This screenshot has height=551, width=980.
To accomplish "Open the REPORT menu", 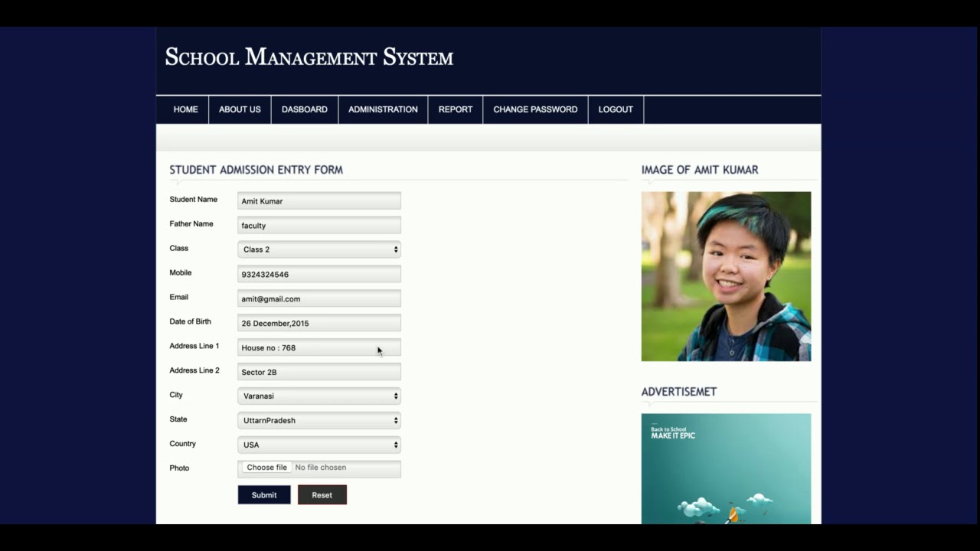I will click(x=456, y=109).
